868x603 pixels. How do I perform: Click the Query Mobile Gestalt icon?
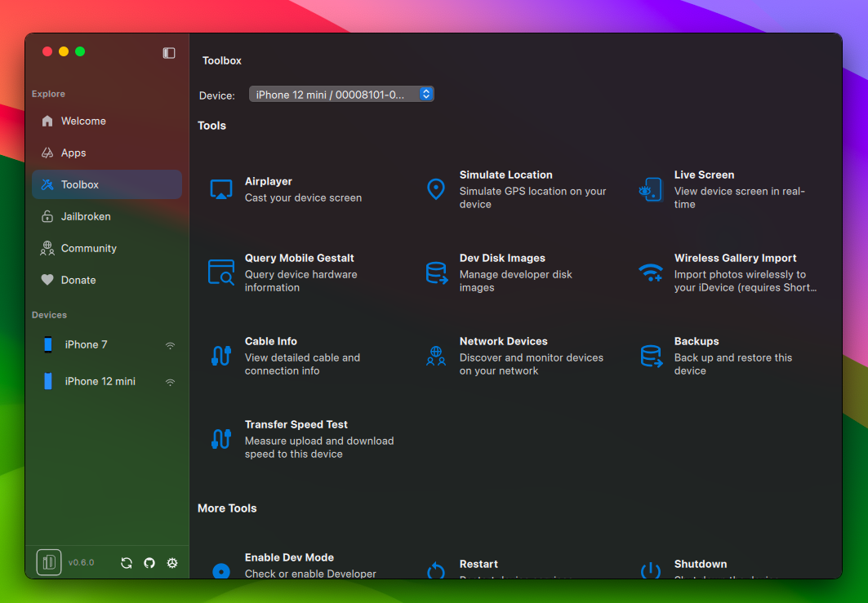tap(220, 273)
